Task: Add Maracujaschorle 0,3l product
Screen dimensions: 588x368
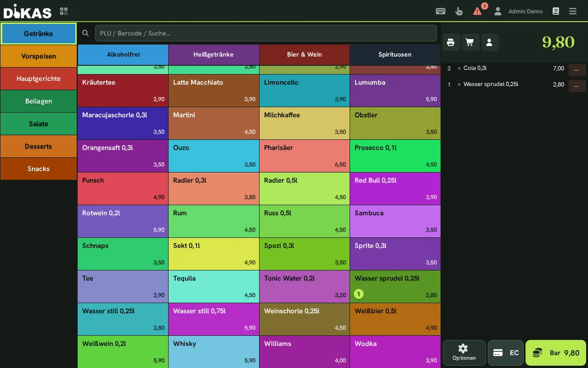Action: click(x=123, y=123)
